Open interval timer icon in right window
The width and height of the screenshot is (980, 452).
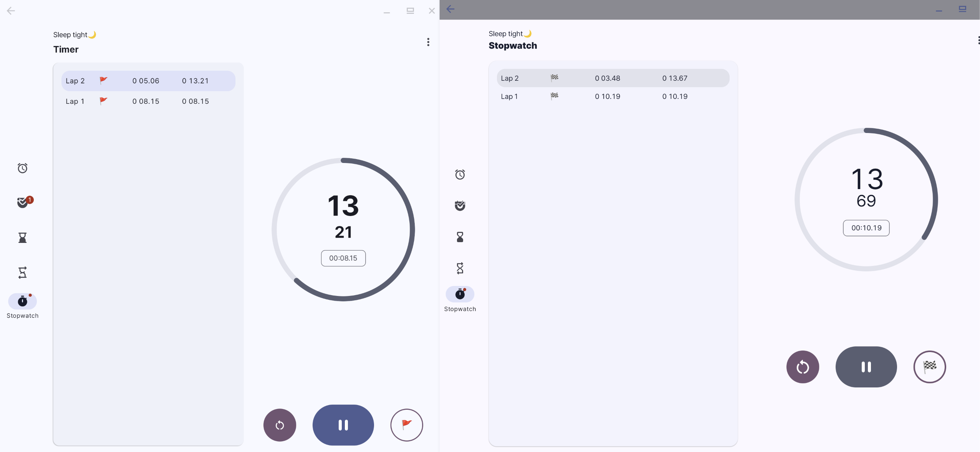pos(460,268)
